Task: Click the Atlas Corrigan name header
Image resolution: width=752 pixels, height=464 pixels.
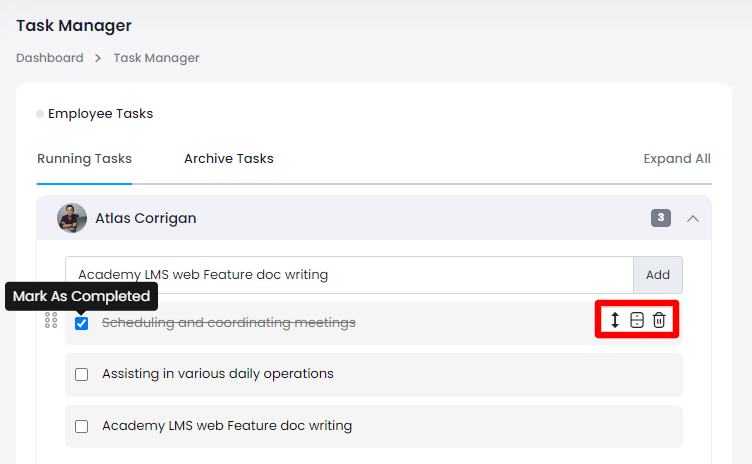Action: [146, 218]
